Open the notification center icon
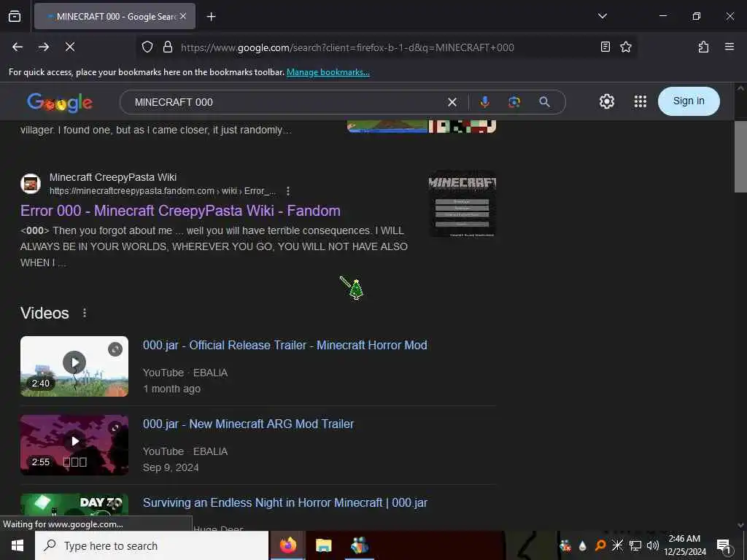Image resolution: width=747 pixels, height=560 pixels. 724,545
